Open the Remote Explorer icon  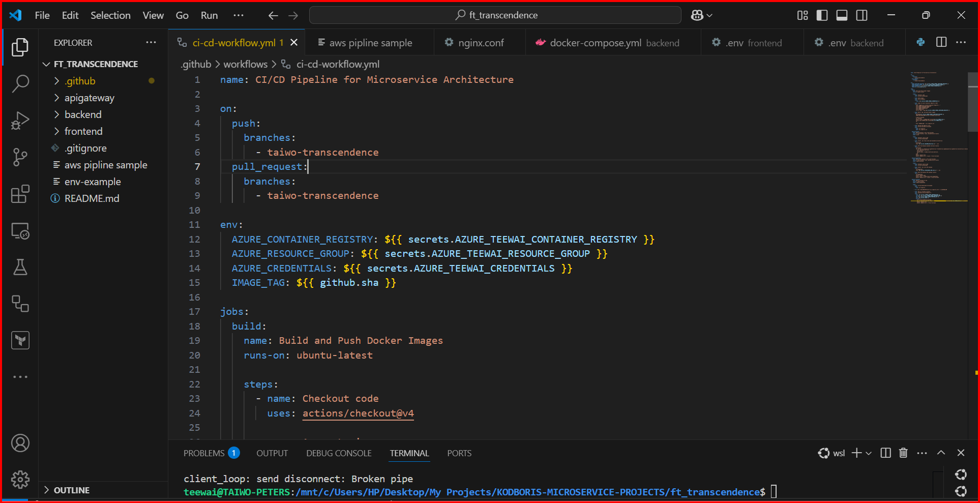click(20, 230)
